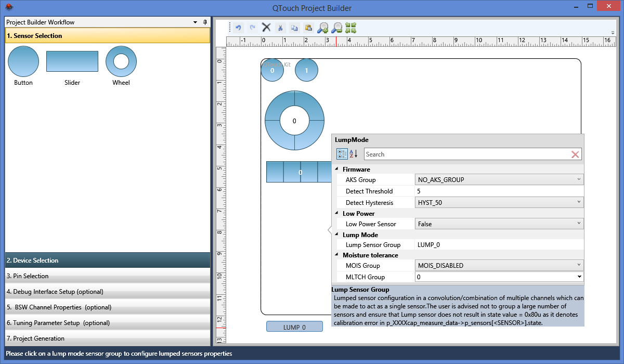Copy the selected sensor

(x=294, y=28)
